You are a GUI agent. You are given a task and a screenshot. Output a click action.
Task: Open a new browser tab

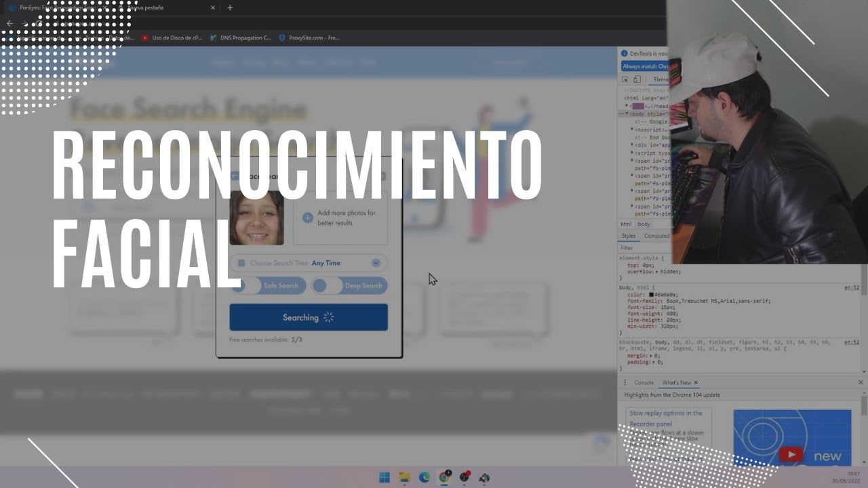coord(230,7)
